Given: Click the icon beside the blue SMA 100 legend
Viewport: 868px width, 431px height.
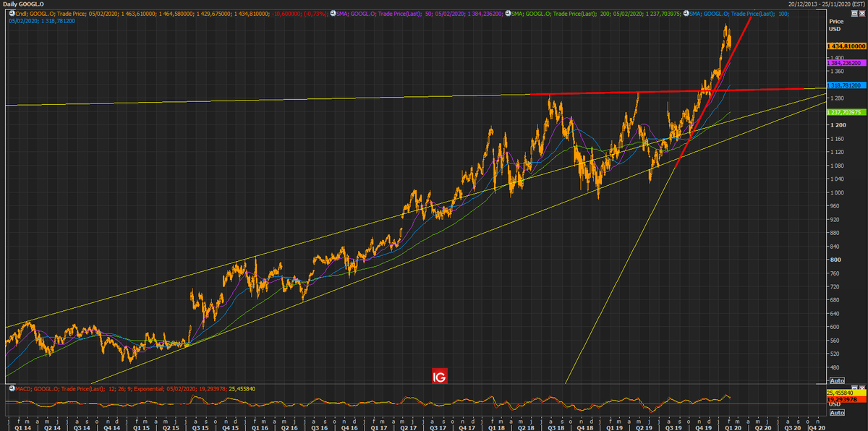Looking at the screenshot, I should point(685,12).
